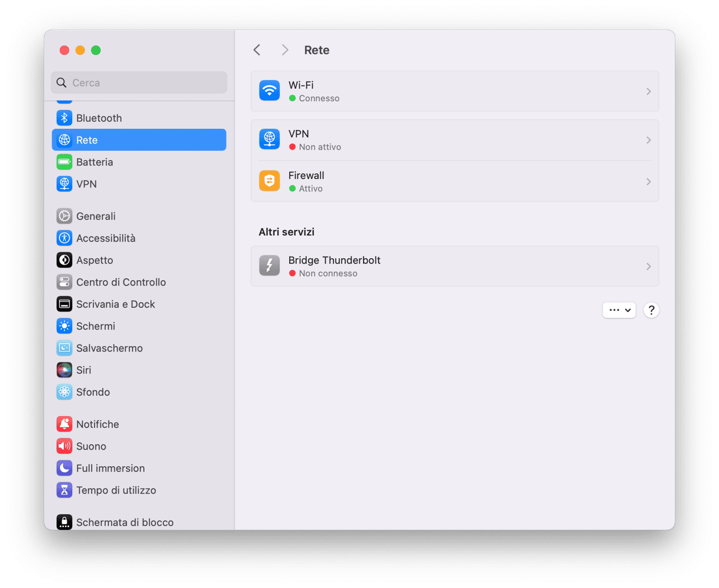Click the Sfondo flower icon
This screenshot has width=719, height=588.
coord(64,392)
